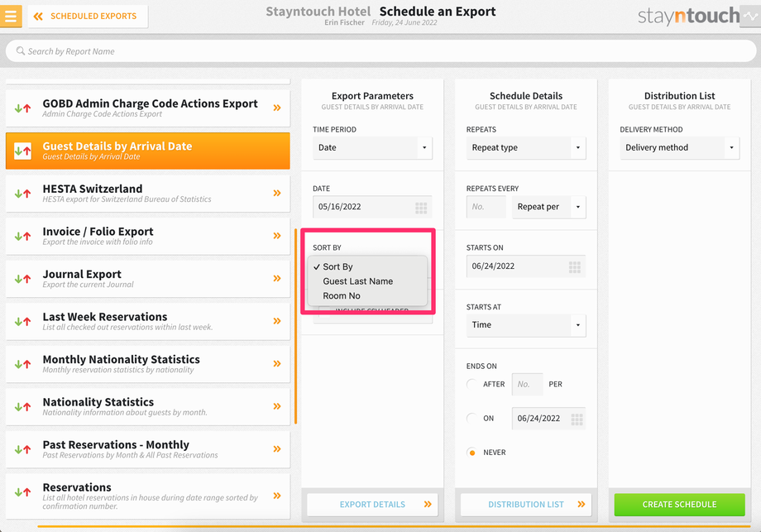The width and height of the screenshot is (761, 532).
Task: Click arrows icon for HESTA Switzerland
Action: (x=23, y=194)
